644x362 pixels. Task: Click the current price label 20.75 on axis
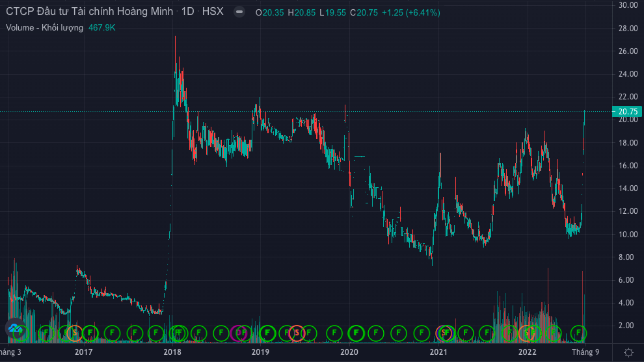[x=628, y=112]
